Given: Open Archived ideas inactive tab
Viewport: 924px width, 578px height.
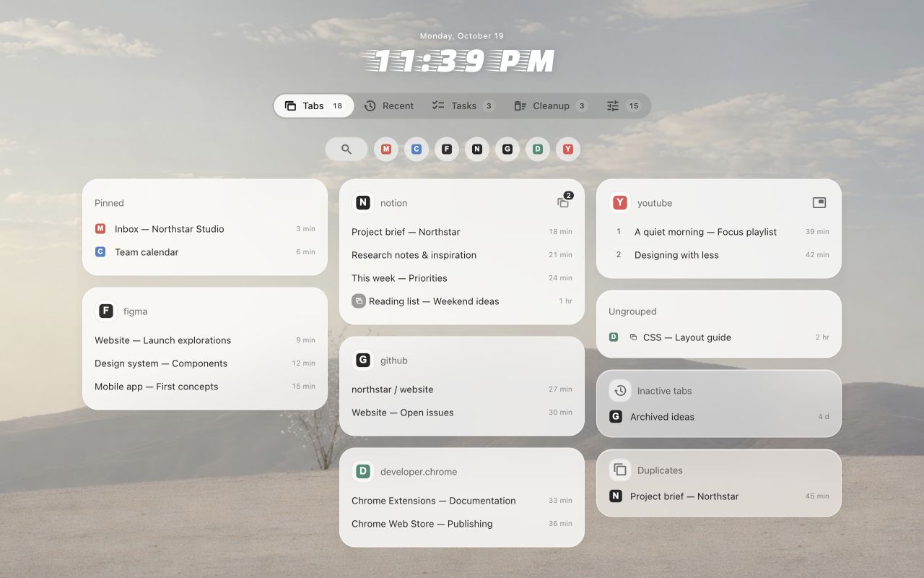Looking at the screenshot, I should (719, 417).
